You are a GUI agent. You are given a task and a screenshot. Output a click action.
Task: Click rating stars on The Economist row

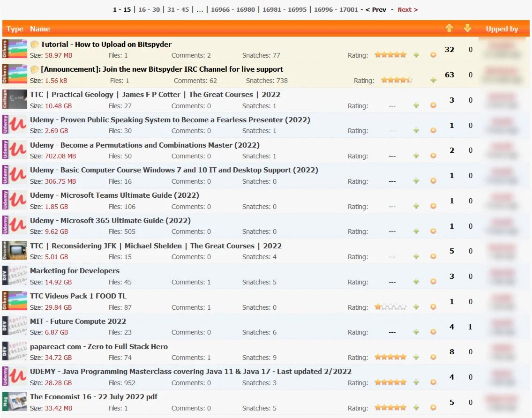(390, 408)
